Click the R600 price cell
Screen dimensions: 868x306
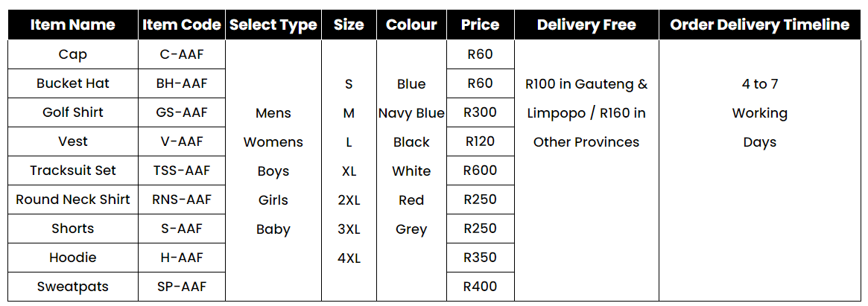[480, 170]
